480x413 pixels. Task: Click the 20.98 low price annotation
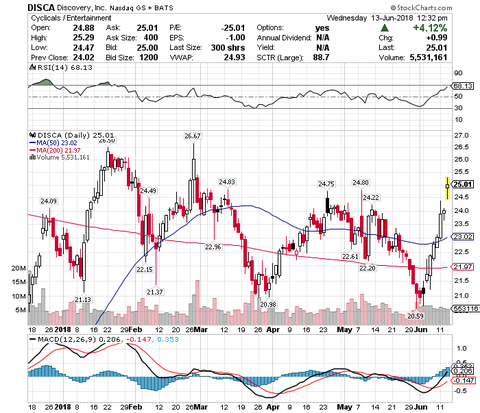pyautogui.click(x=268, y=304)
